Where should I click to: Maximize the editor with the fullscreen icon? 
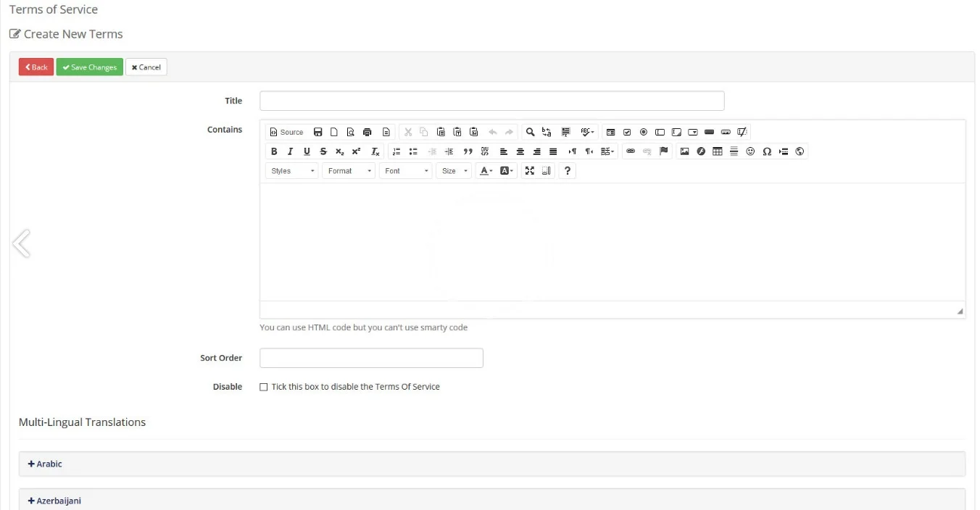point(530,171)
